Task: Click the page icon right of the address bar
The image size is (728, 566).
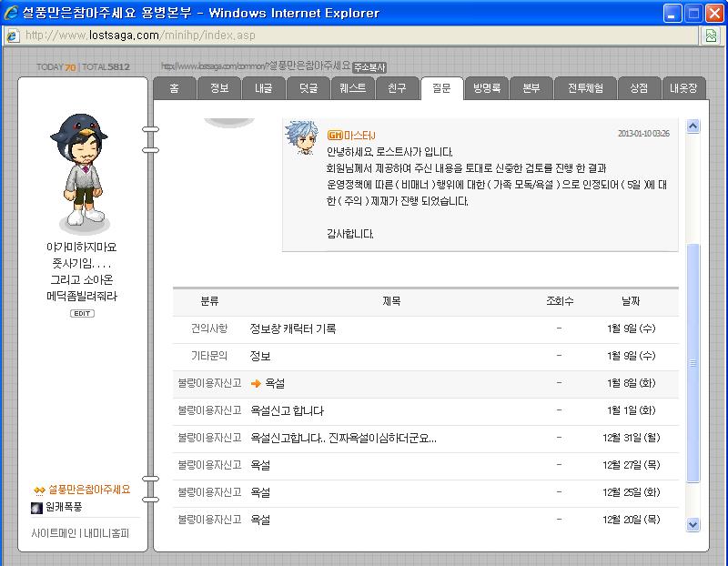Action: tap(711, 35)
